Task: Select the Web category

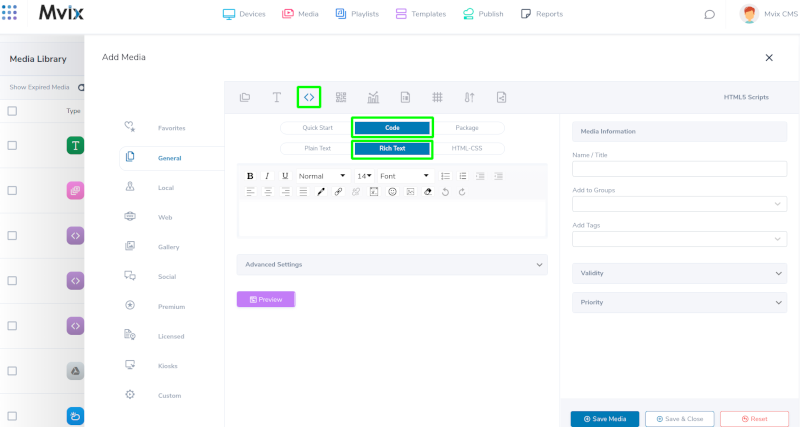Action: click(x=165, y=217)
